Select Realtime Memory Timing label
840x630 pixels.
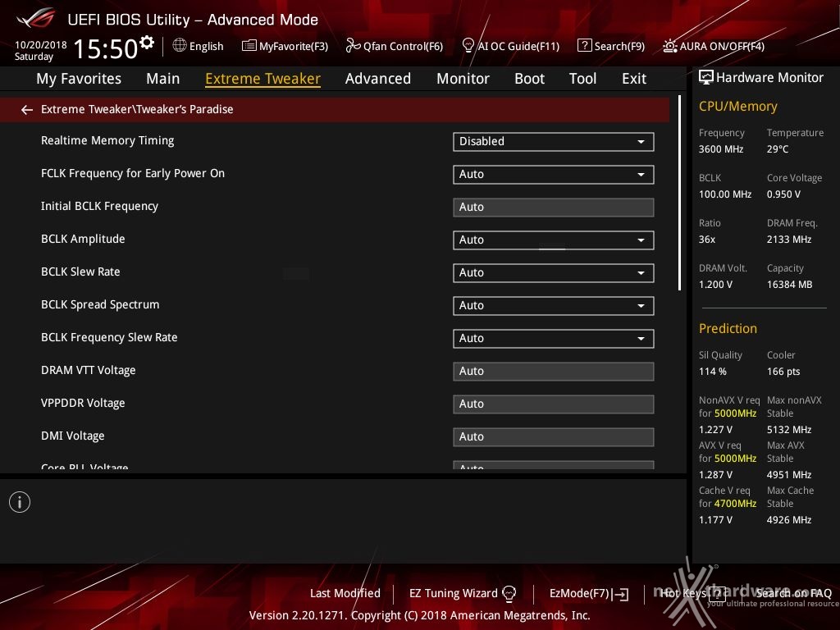(107, 140)
